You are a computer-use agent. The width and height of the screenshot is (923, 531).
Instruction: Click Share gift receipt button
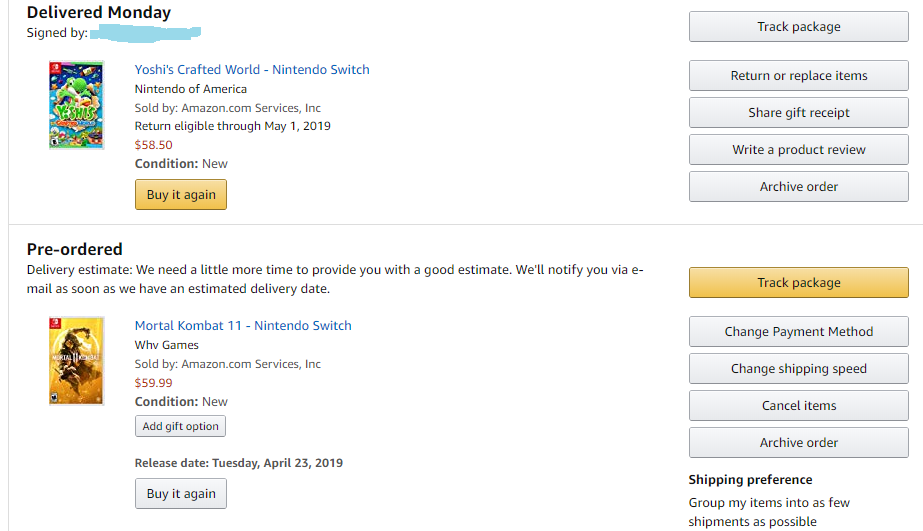pos(799,112)
